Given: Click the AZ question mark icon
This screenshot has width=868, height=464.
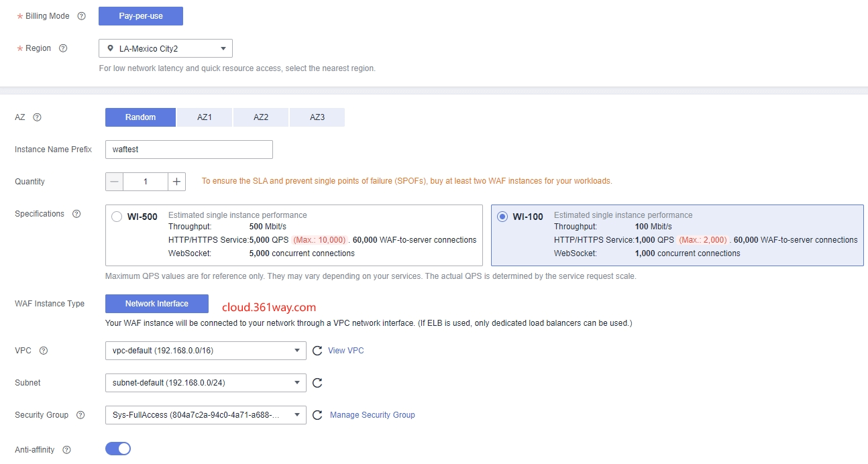Looking at the screenshot, I should (x=38, y=117).
